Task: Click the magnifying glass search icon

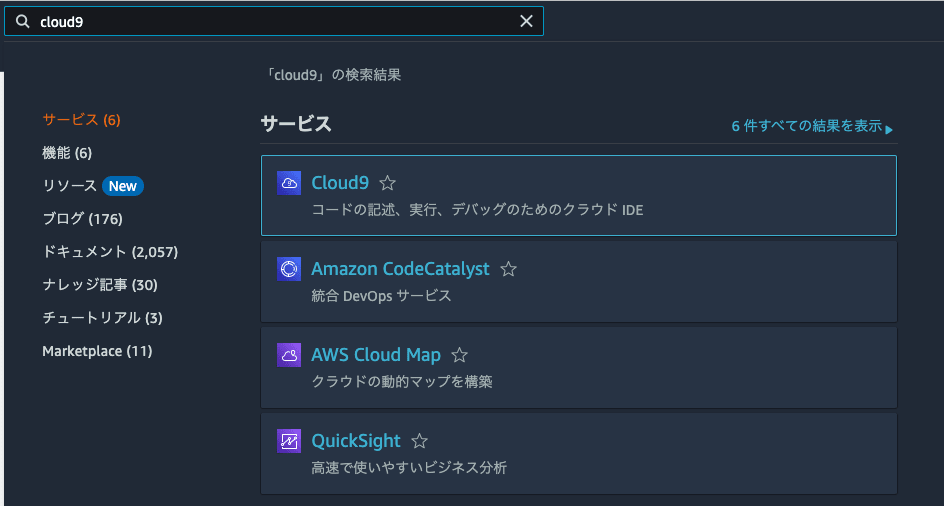Action: point(22,22)
